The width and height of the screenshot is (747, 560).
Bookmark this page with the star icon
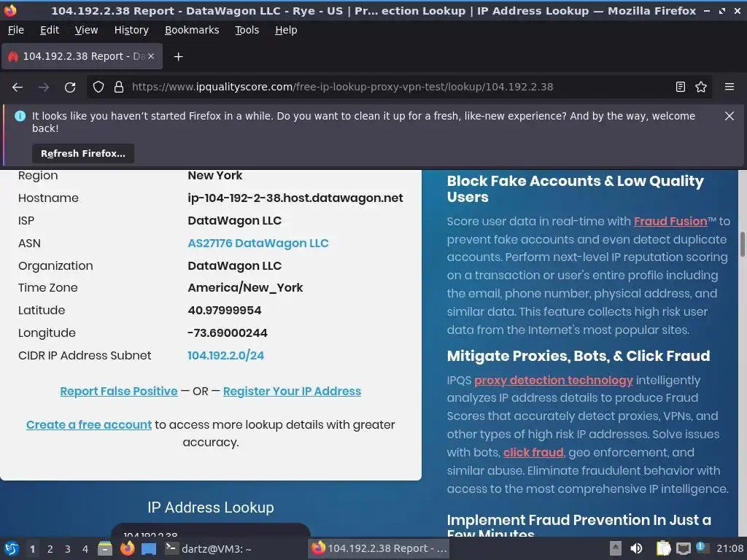pyautogui.click(x=701, y=87)
